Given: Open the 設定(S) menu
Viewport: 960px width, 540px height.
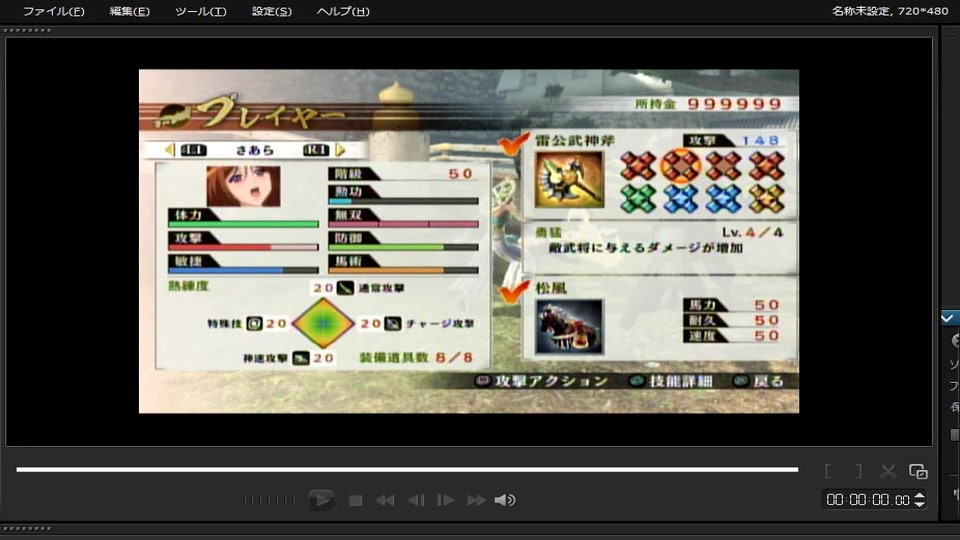Looking at the screenshot, I should (271, 11).
